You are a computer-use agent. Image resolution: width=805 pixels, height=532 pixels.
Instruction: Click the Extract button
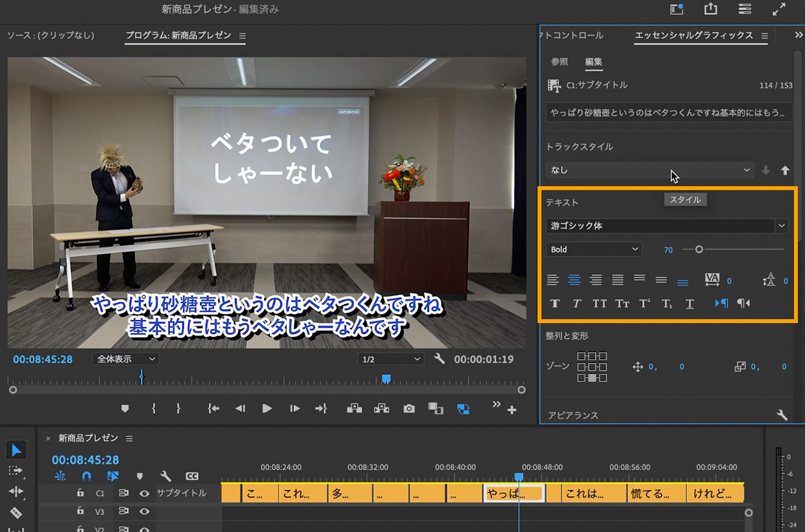click(x=381, y=408)
